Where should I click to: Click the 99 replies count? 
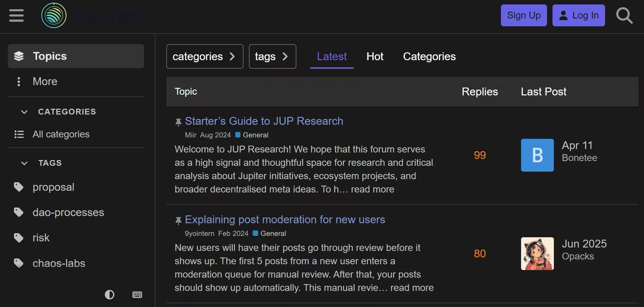tap(480, 155)
